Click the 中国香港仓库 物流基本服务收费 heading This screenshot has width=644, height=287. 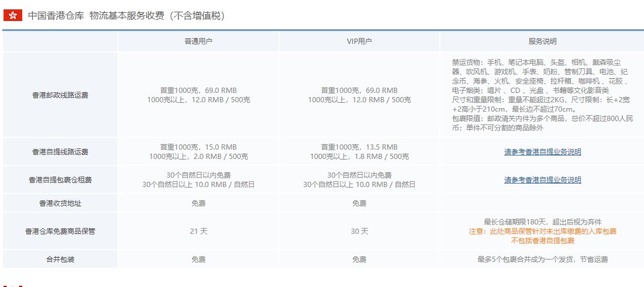coord(127,16)
